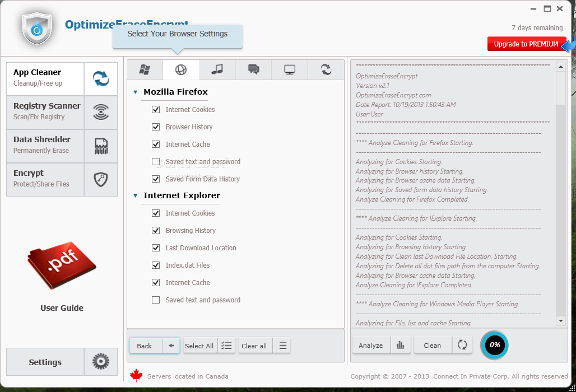
Task: Check Firefox Saved text and password
Action: (x=156, y=161)
